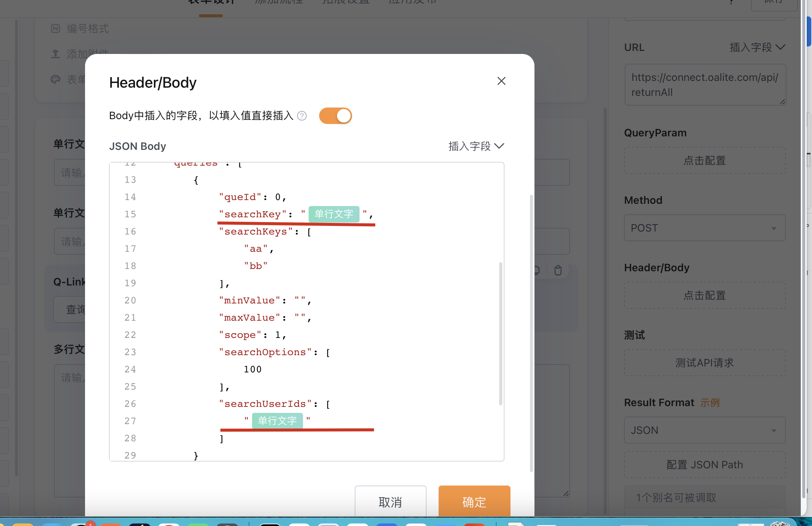Click the "maxValue" line in editor

coord(265,318)
